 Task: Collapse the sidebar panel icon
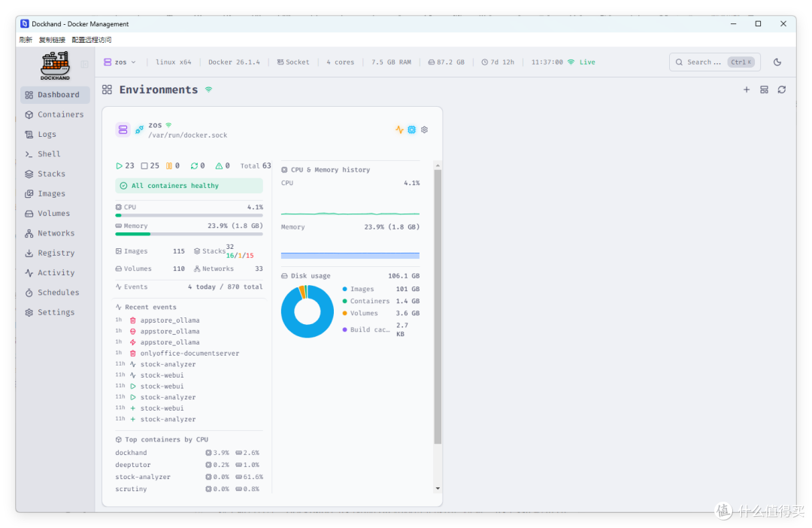tap(84, 64)
